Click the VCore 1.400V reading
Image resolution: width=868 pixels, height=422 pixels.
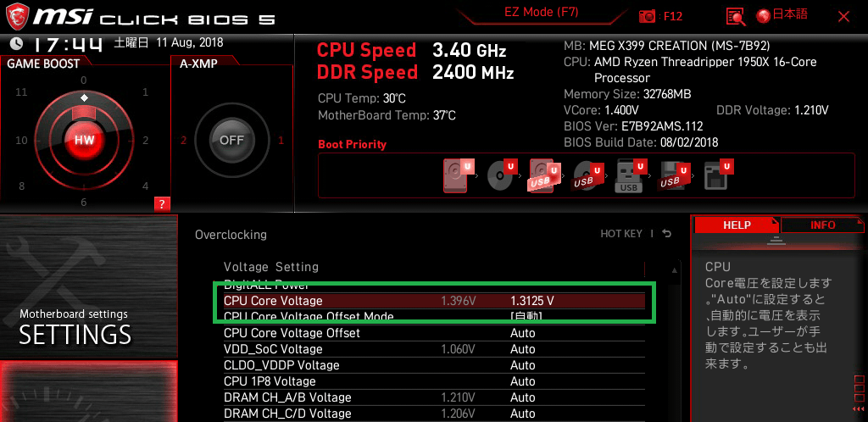(601, 110)
